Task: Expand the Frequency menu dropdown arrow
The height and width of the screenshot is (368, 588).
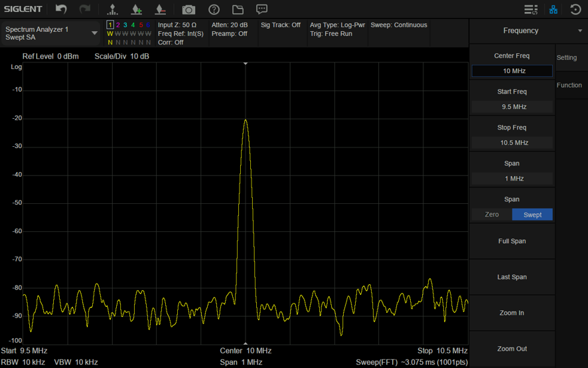Action: 580,31
